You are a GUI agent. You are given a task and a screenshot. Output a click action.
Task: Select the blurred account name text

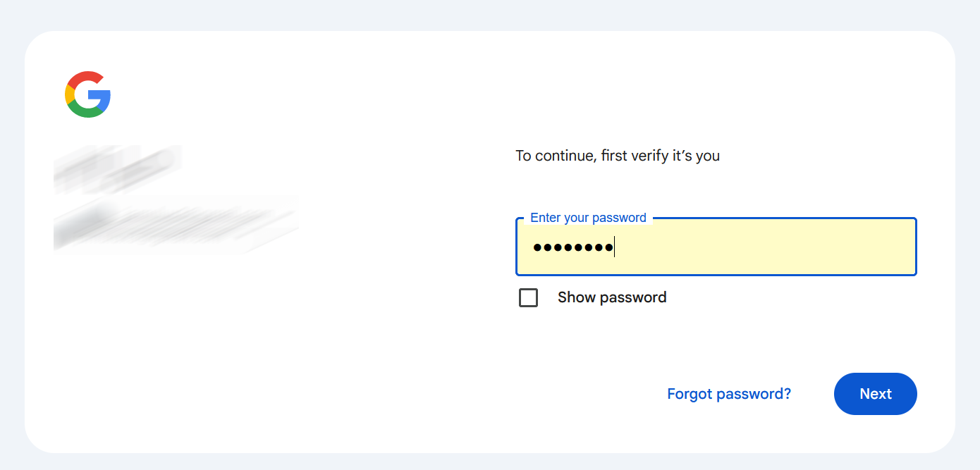pos(117,168)
